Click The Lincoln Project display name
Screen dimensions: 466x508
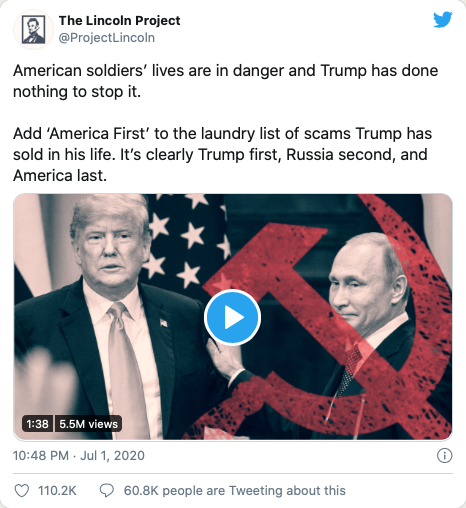[120, 21]
